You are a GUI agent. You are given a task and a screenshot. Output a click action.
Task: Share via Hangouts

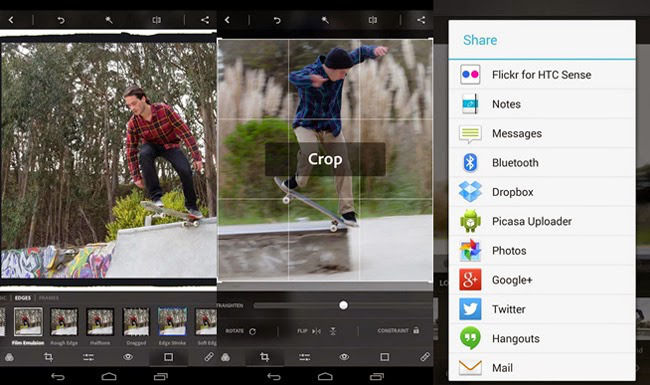click(x=542, y=339)
